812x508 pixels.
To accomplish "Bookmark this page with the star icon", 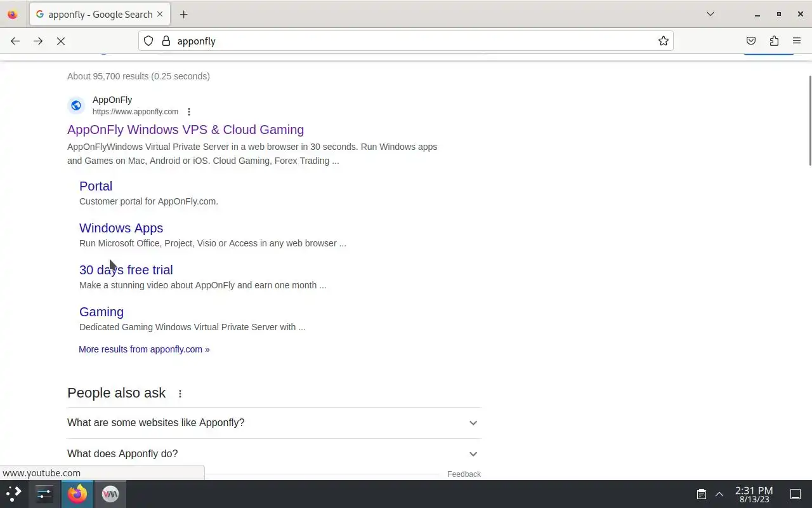I will click(x=664, y=41).
